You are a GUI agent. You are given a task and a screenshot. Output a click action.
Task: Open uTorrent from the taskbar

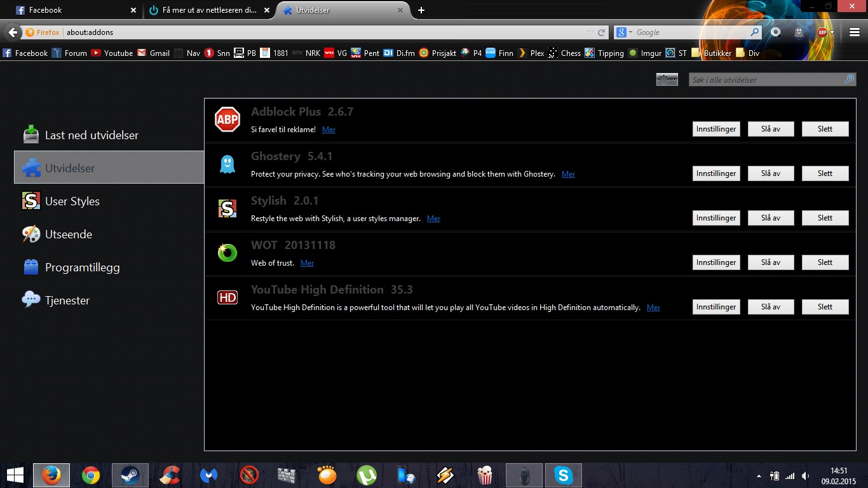point(367,475)
